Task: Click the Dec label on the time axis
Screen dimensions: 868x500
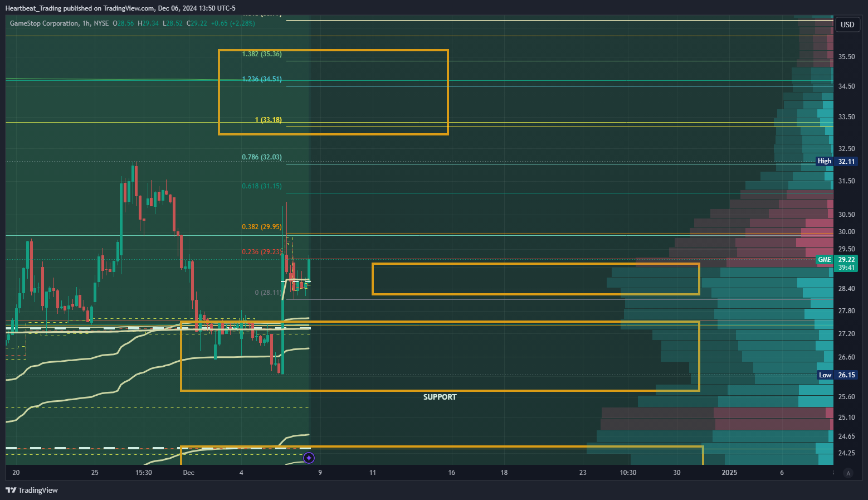Action: pos(189,473)
